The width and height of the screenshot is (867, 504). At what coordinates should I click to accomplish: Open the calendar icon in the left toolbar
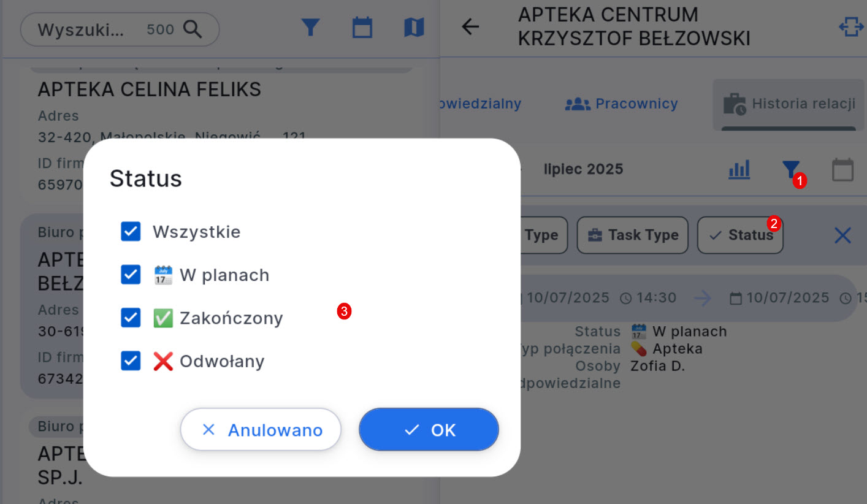[x=362, y=27]
